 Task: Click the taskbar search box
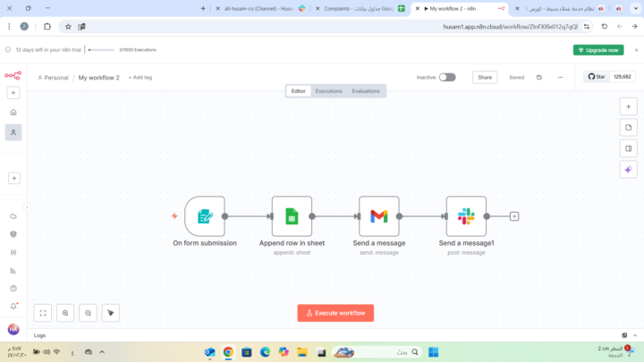coord(377,352)
